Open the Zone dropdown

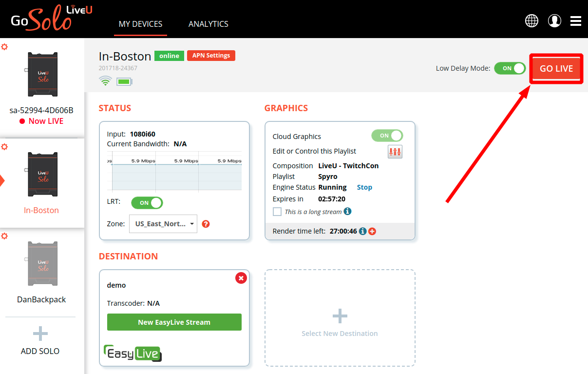click(163, 224)
